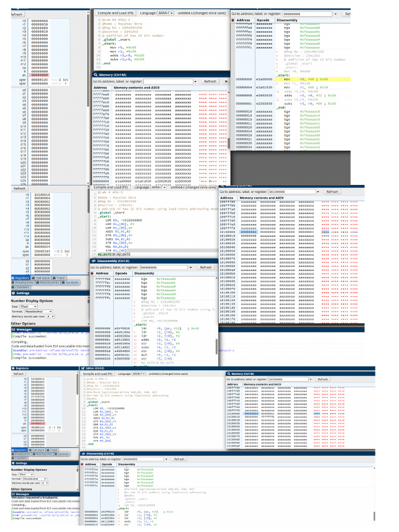This screenshot has height=532, width=399.
Task: Open Format Hexadecimal dropdown in bottom Settings
Action: 35,478
